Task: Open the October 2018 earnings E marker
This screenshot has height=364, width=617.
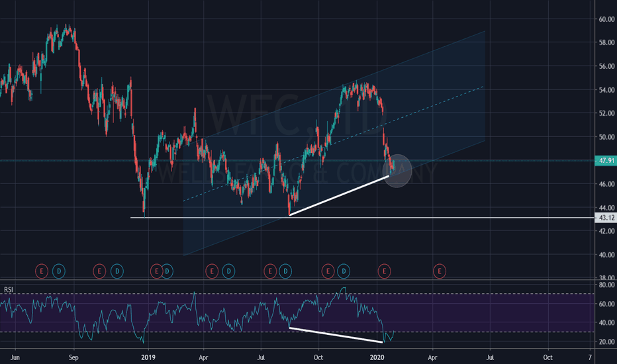Action: (x=99, y=271)
